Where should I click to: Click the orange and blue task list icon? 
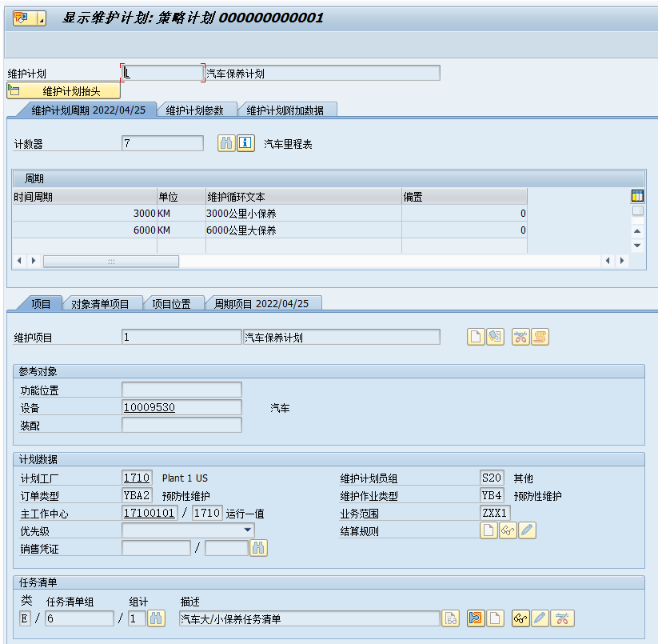click(x=476, y=618)
